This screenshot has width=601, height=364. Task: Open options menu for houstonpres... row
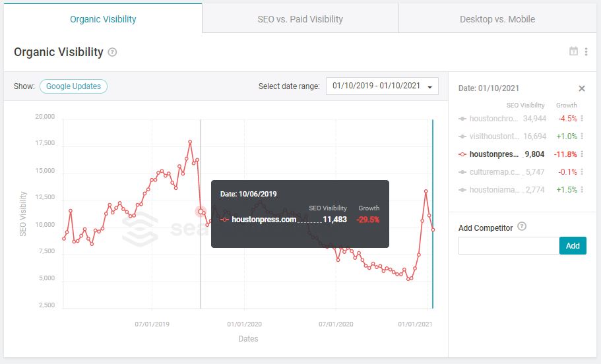tap(582, 154)
